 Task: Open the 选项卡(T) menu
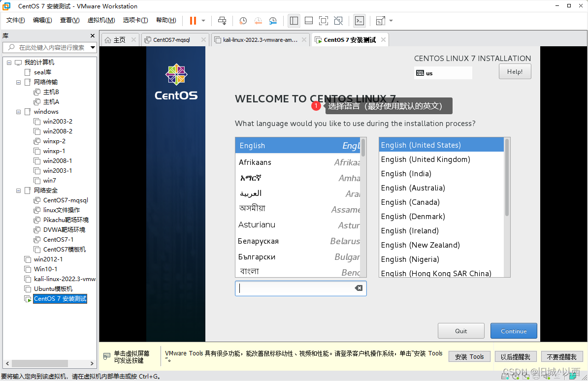pos(135,20)
